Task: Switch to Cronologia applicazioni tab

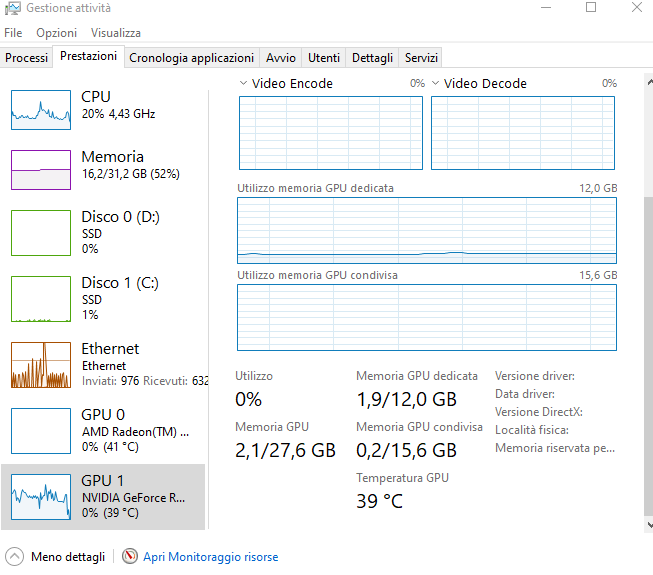Action: pyautogui.click(x=192, y=58)
